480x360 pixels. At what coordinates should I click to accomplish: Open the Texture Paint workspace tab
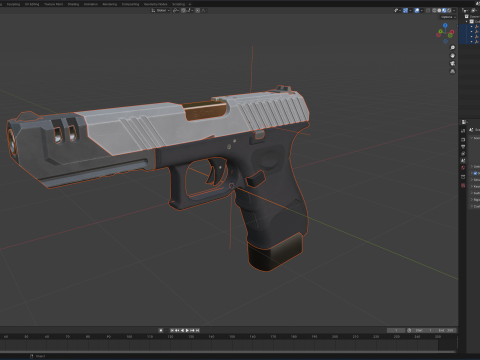point(53,4)
